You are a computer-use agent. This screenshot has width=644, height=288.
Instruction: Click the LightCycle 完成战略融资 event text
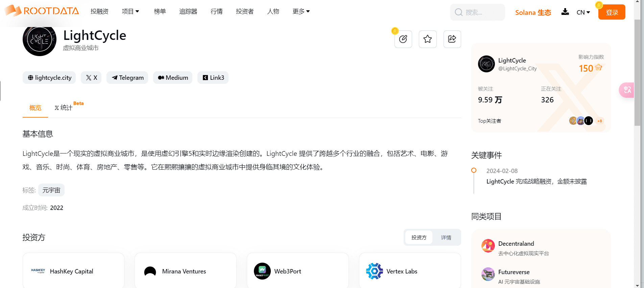pyautogui.click(x=536, y=182)
